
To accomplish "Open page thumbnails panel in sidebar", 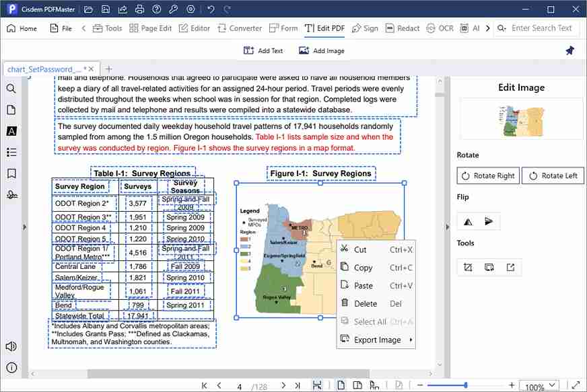I will point(11,110).
